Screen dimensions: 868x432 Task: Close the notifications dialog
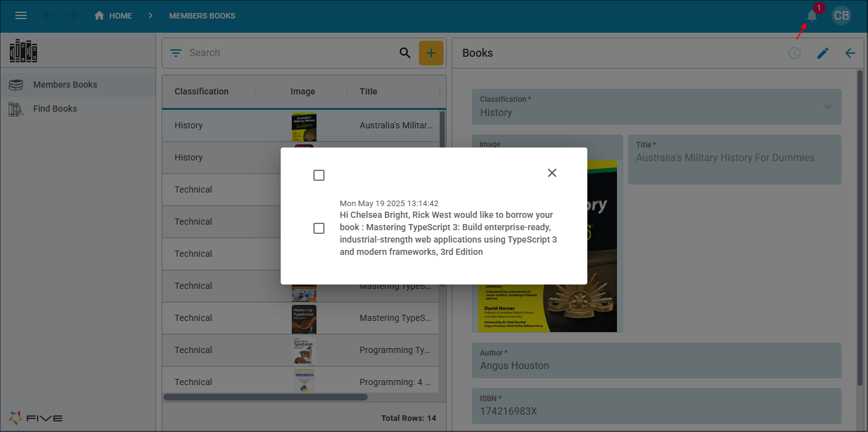click(552, 173)
